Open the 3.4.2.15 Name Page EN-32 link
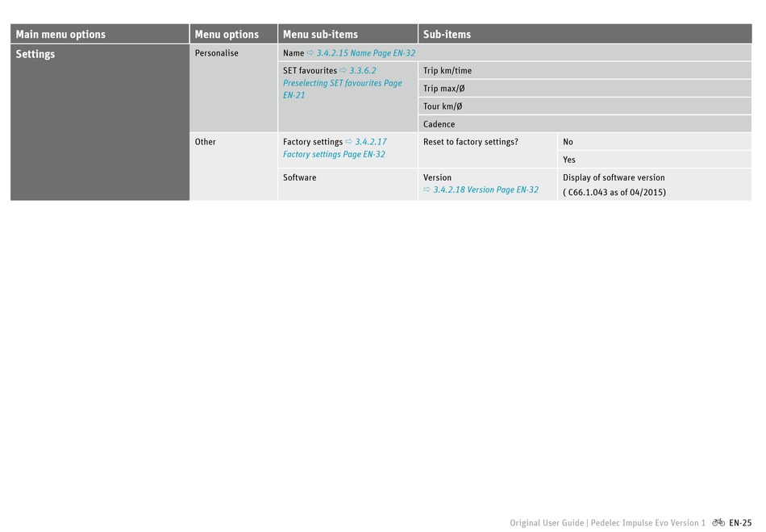 [x=365, y=52]
